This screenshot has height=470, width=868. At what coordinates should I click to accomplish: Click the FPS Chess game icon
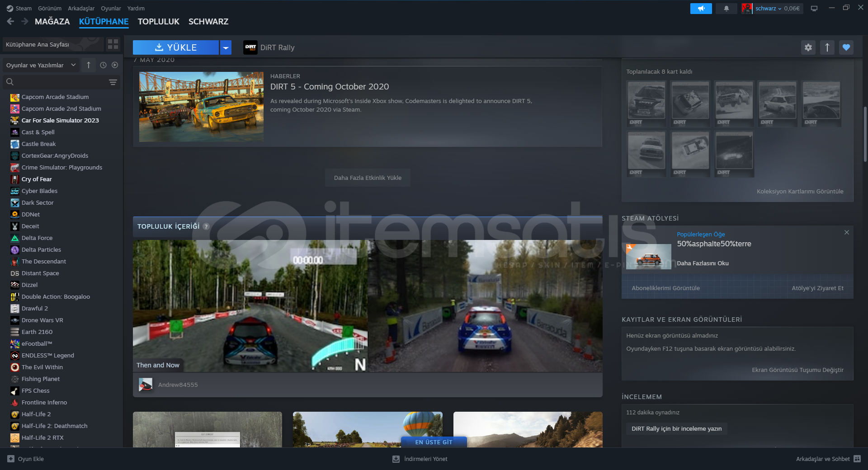(x=15, y=391)
